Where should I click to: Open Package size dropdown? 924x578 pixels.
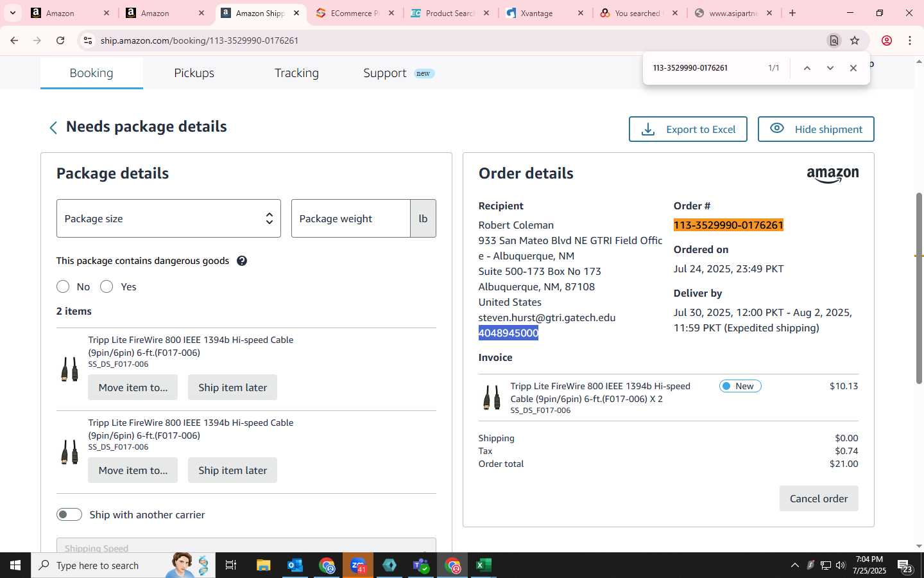169,218
